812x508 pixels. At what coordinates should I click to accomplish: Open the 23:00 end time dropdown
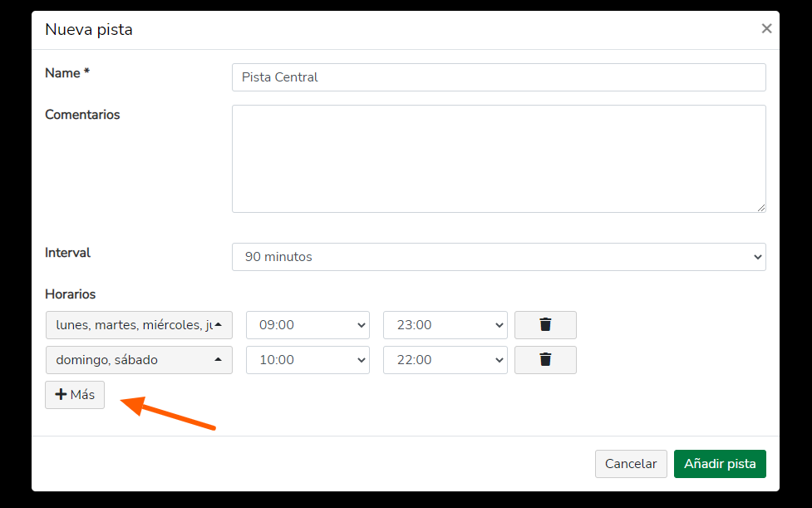pyautogui.click(x=445, y=325)
